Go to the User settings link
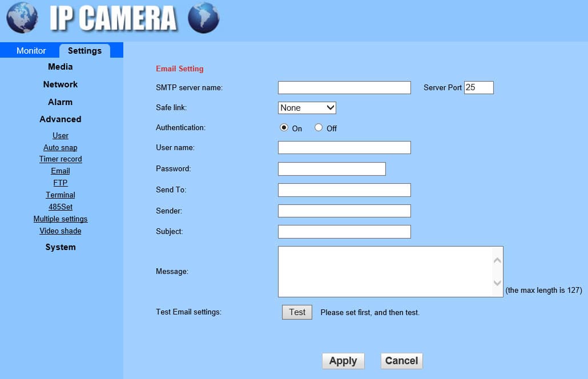Viewport: 588px width, 379px height. (x=61, y=135)
